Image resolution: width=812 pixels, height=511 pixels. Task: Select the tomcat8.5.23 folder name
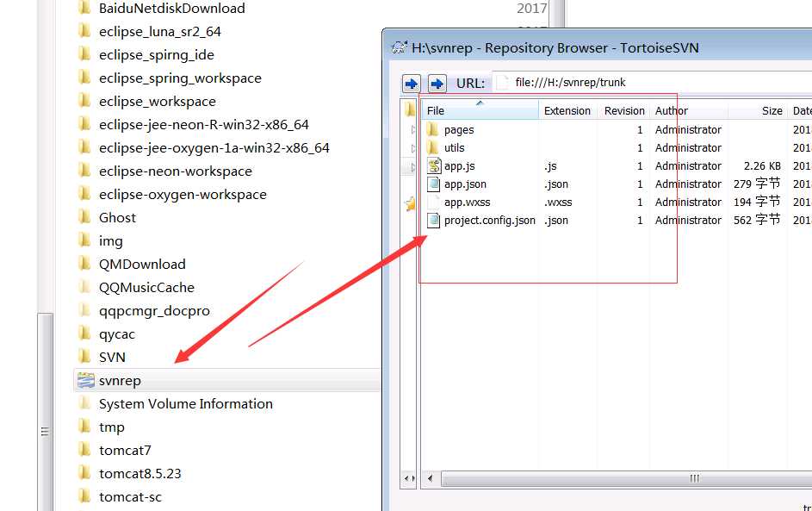click(x=139, y=474)
